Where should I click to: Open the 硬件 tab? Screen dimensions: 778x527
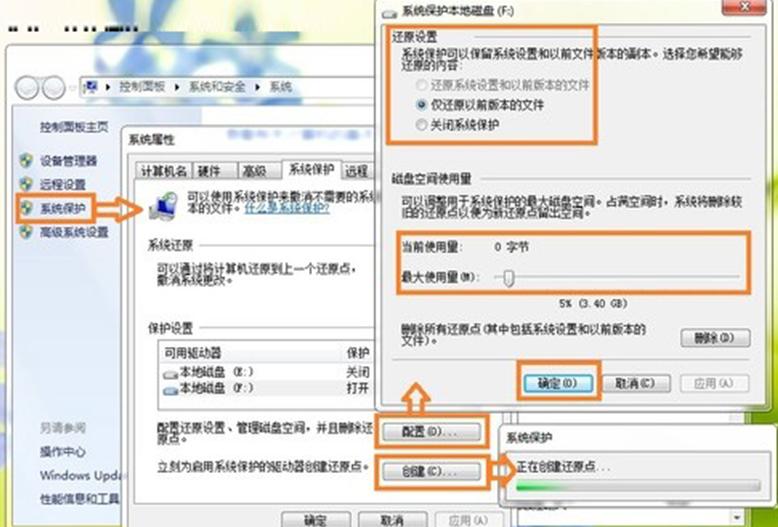(210, 171)
